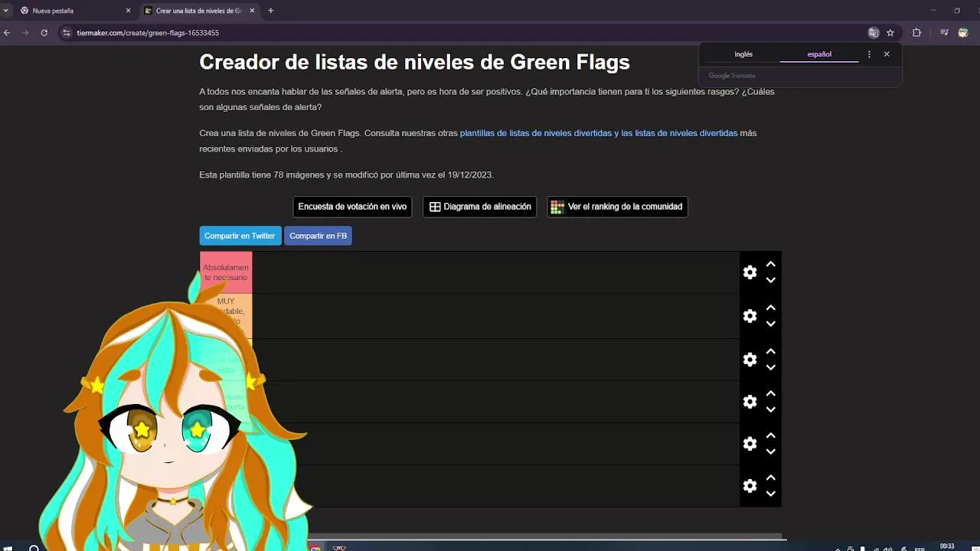This screenshot has width=980, height=551.
Task: Switch translation to 'inglés' tab
Action: pyautogui.click(x=743, y=54)
